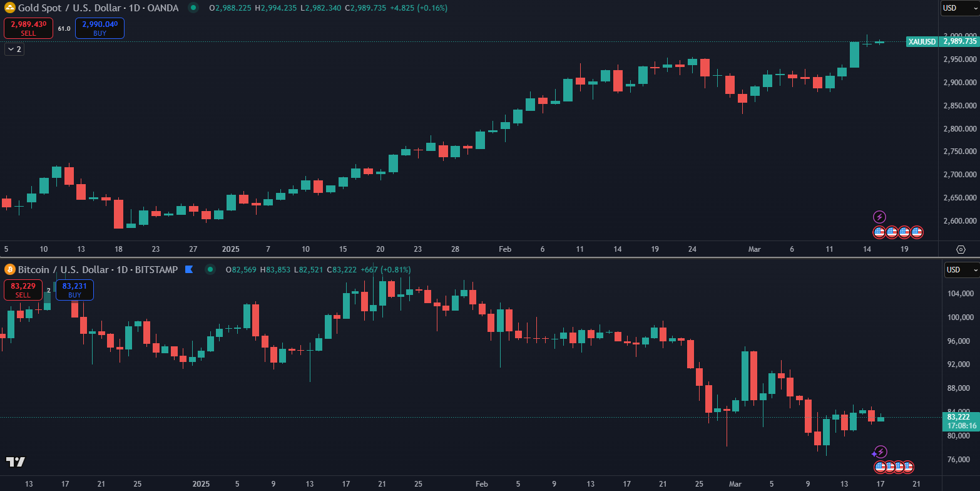This screenshot has height=491, width=980.
Task: Click the blue flag icon beside BITSTAMP
Action: tap(189, 269)
